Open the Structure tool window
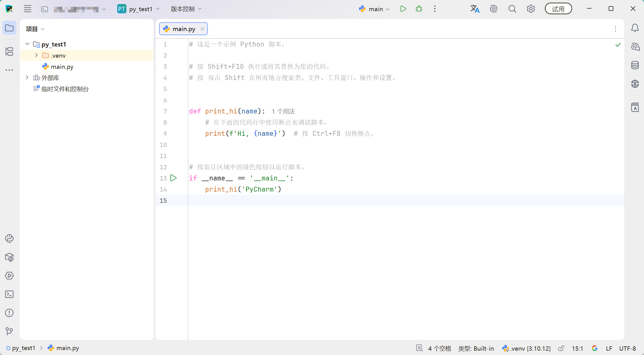Image resolution: width=644 pixels, height=355 pixels. click(9, 51)
